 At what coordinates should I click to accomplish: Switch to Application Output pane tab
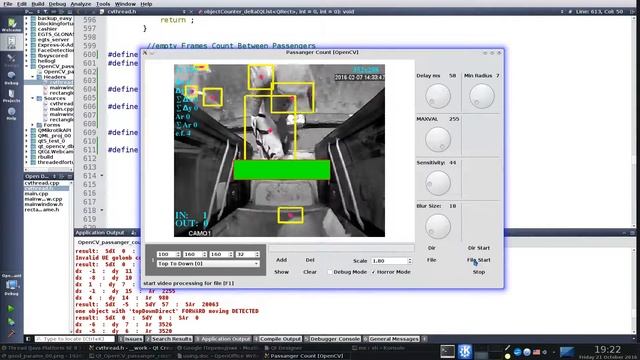click(x=223, y=339)
